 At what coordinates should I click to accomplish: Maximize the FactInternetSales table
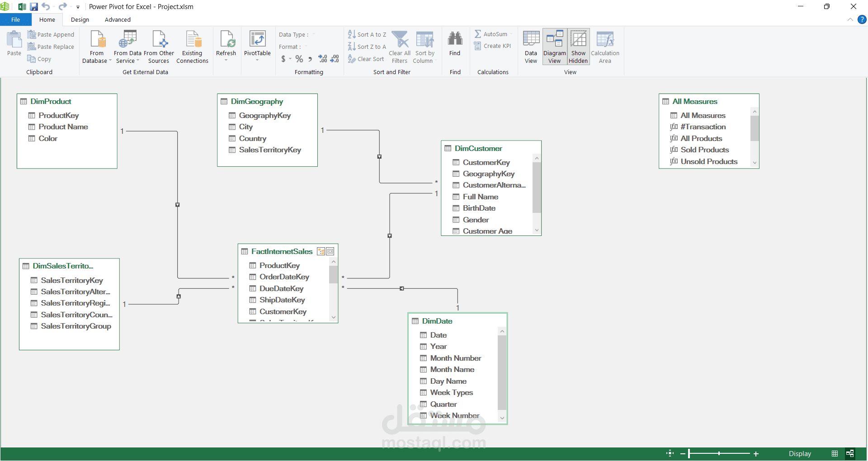[x=330, y=251]
